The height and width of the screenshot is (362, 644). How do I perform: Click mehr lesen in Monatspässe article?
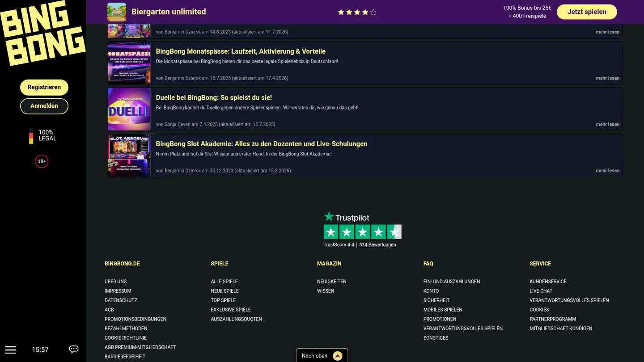[x=607, y=78]
